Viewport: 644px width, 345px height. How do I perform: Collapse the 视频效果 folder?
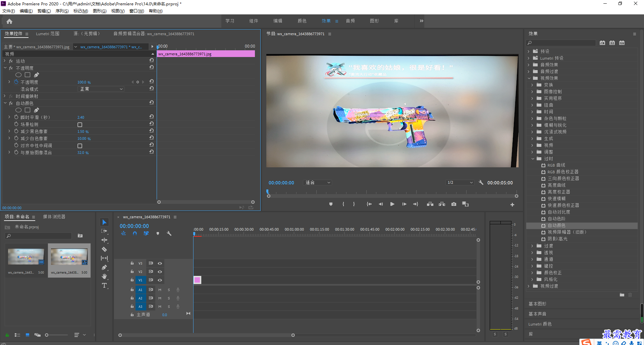point(529,78)
